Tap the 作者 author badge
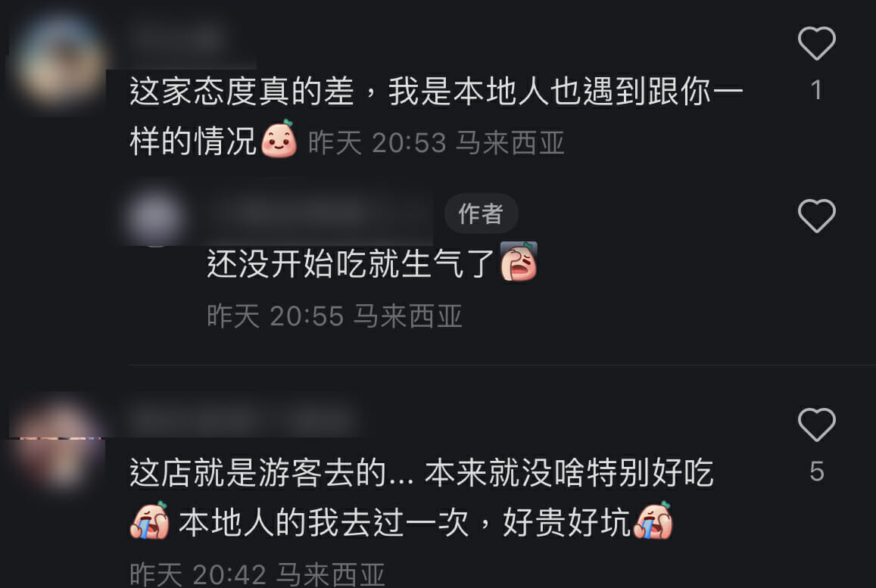The height and width of the screenshot is (588, 876). [481, 213]
